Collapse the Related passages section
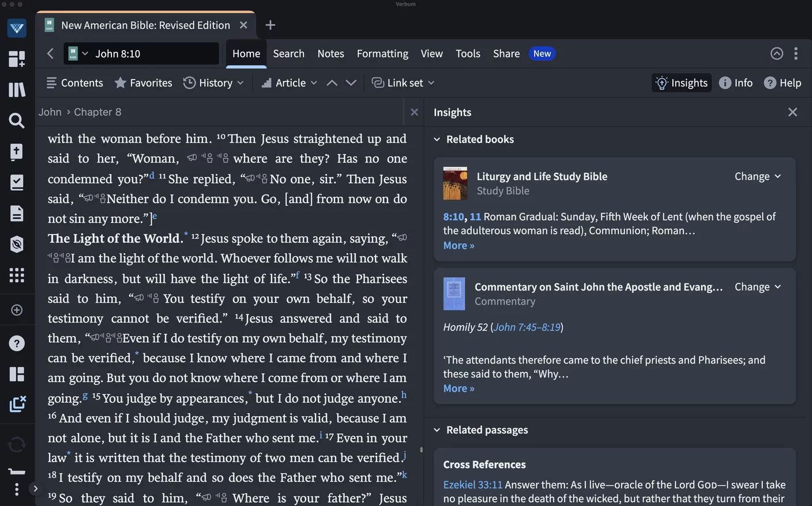The width and height of the screenshot is (812, 506). click(437, 430)
